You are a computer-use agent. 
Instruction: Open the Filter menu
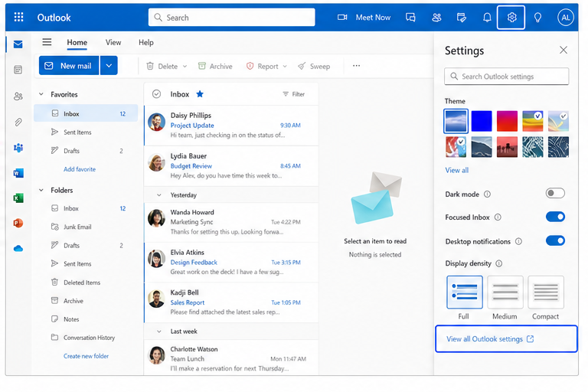point(294,94)
